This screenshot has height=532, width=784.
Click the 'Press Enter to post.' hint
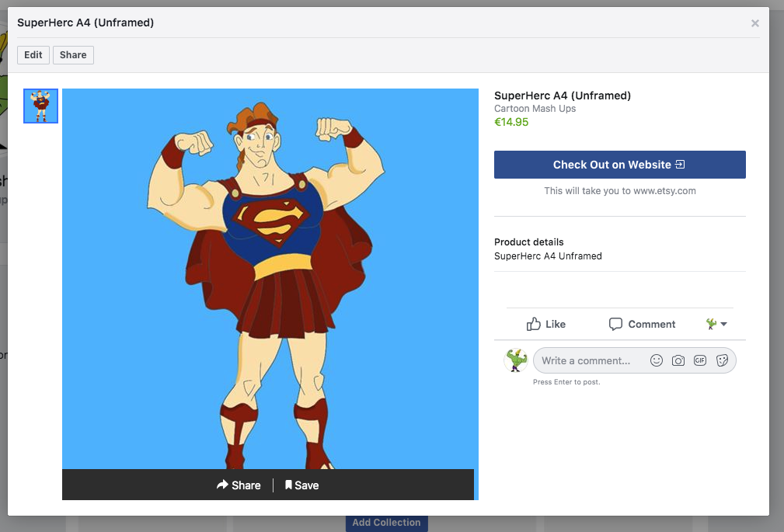click(x=566, y=382)
